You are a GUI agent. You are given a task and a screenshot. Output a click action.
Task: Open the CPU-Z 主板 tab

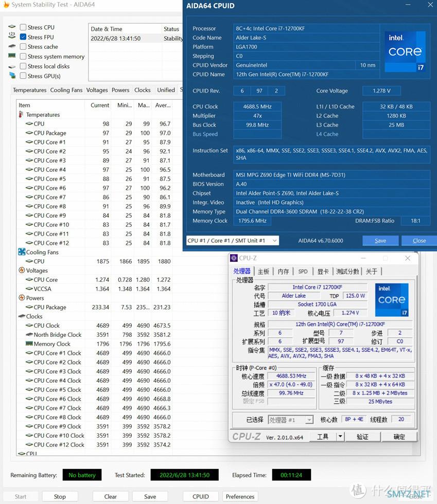(x=263, y=272)
